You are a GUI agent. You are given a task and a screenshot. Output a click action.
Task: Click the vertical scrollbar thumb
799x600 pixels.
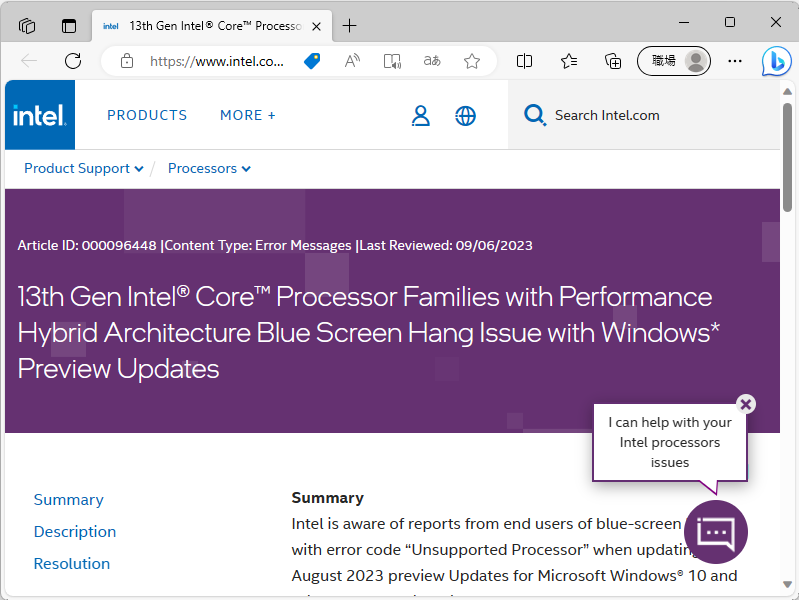(787, 156)
